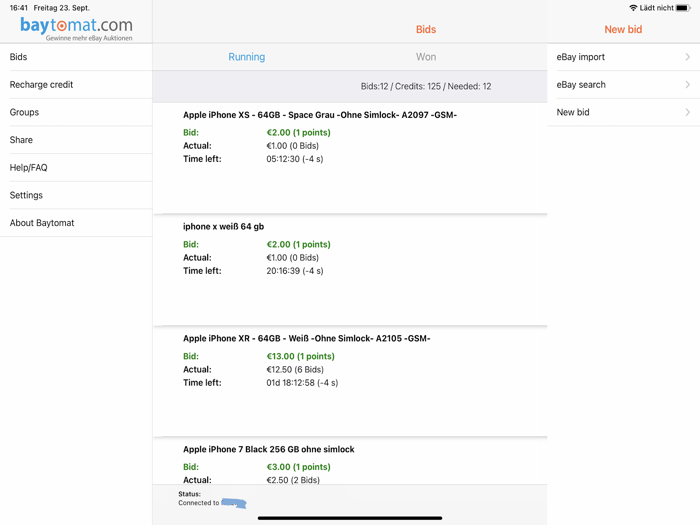Open Recharge credit menu item
The image size is (700, 525).
coord(76,84)
